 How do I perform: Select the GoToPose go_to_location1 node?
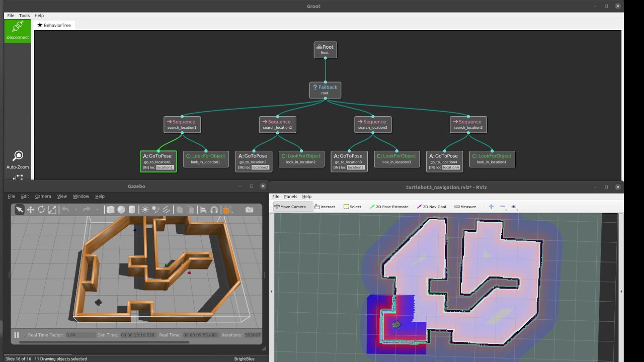pos(158,161)
